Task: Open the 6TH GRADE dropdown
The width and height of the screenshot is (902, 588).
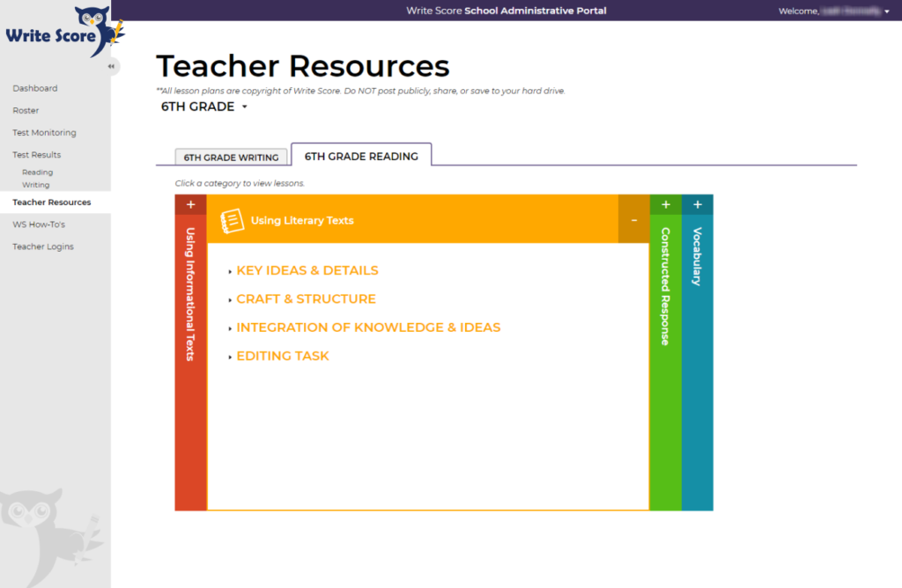Action: click(203, 107)
